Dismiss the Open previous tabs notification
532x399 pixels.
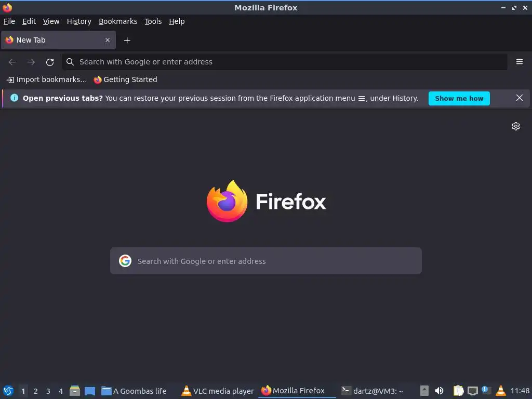[x=519, y=98]
